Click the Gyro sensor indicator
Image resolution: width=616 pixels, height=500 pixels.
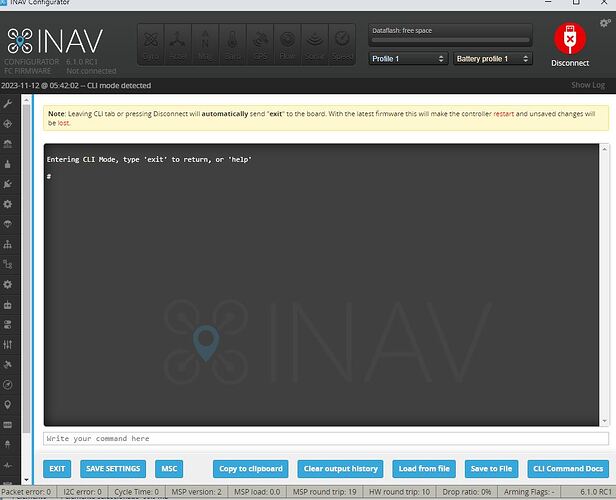(x=151, y=44)
